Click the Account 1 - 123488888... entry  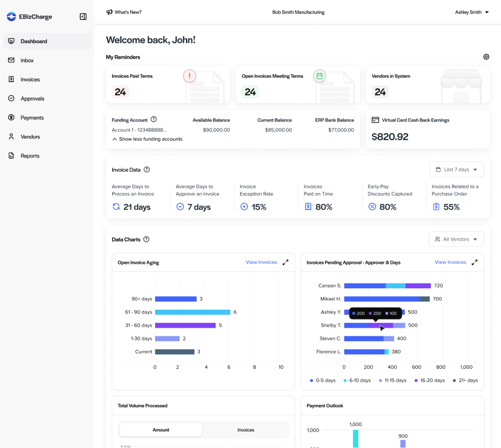pos(139,130)
